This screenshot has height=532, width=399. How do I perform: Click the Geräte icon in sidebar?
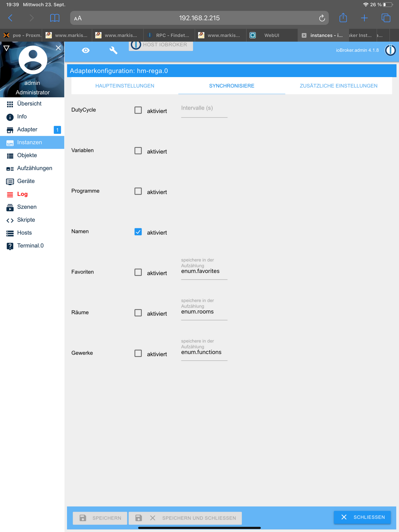tap(10, 181)
